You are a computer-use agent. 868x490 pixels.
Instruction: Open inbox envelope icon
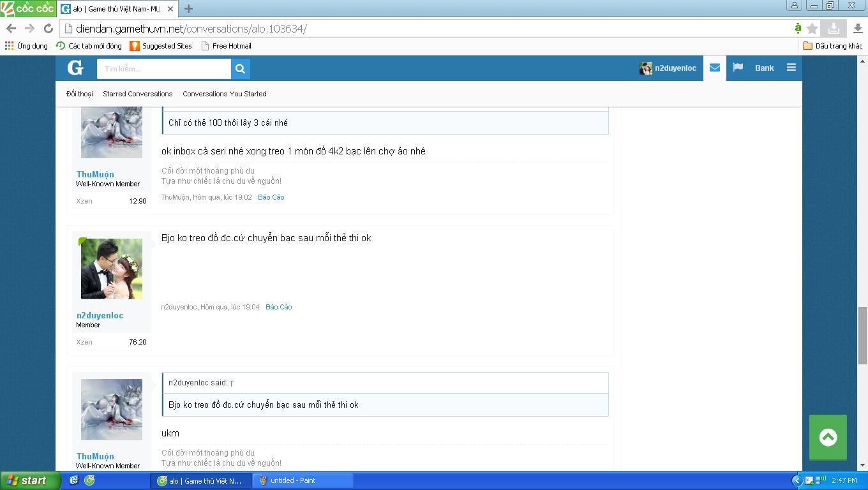(715, 68)
